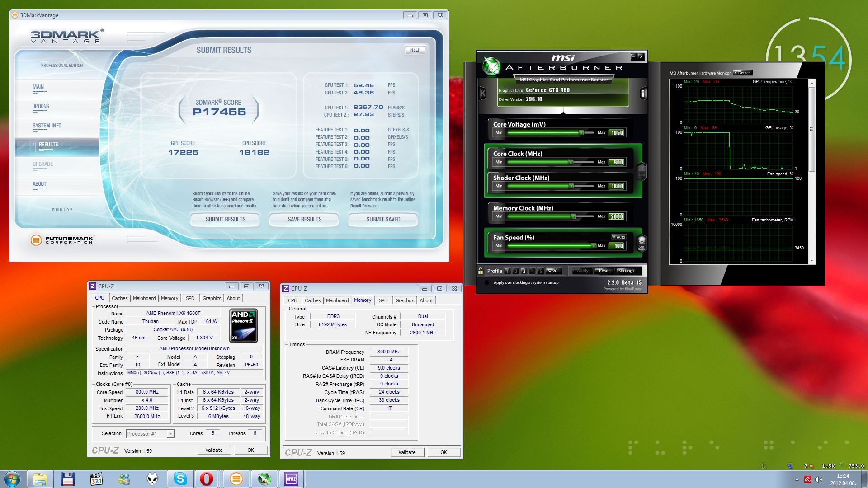This screenshot has height=488, width=868.
Task: Toggle the profile lock padlock icon
Action: pyautogui.click(x=481, y=271)
